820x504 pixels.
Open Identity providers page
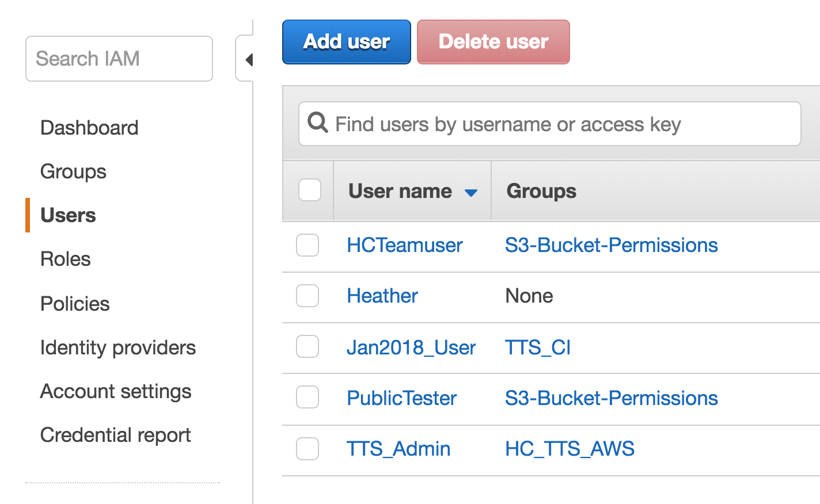tap(118, 348)
